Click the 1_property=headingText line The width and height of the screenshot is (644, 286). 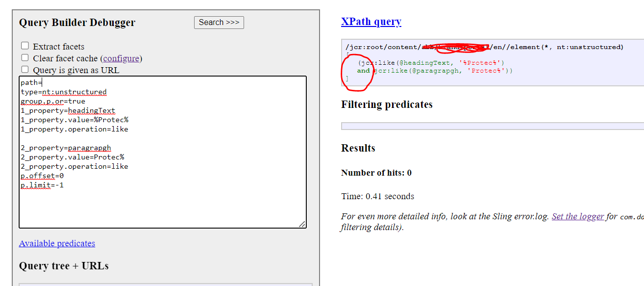(x=67, y=110)
